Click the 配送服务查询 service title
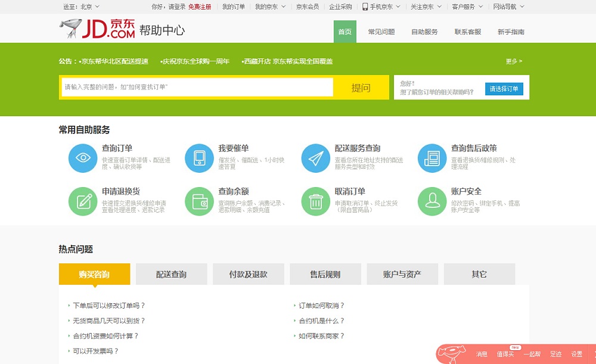Screen dimensions: 596x364 point(357,148)
